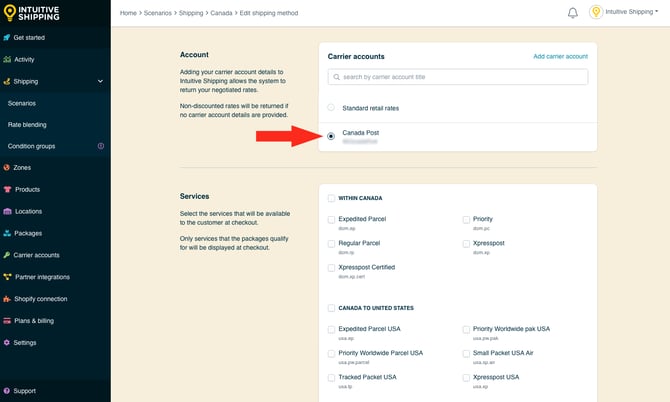670x402 pixels.
Task: Enable Xpresspost Certified service
Action: 331,268
